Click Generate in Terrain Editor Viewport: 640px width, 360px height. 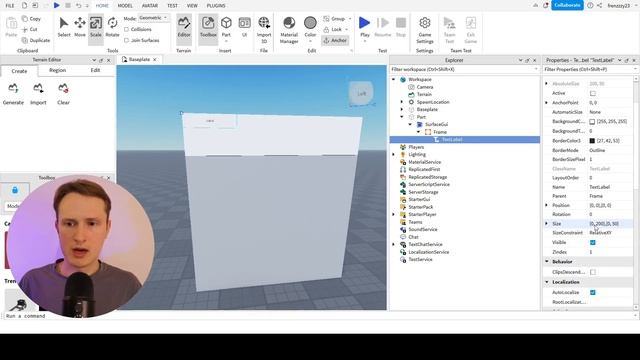[x=13, y=94]
